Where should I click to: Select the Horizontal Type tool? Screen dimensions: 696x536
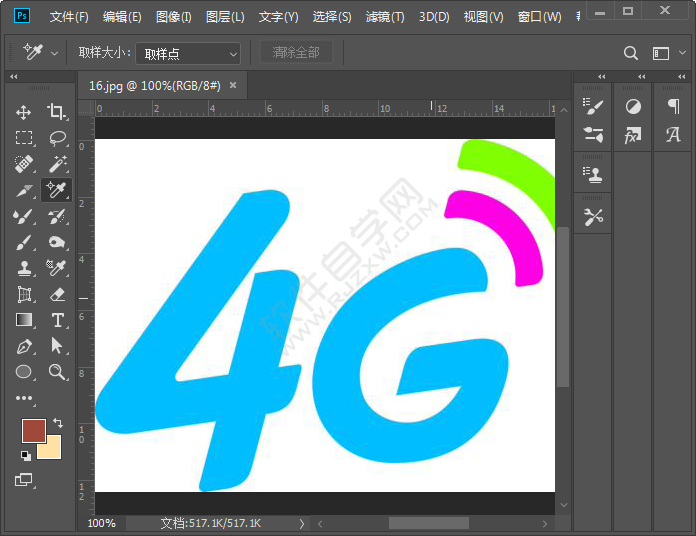pyautogui.click(x=57, y=320)
